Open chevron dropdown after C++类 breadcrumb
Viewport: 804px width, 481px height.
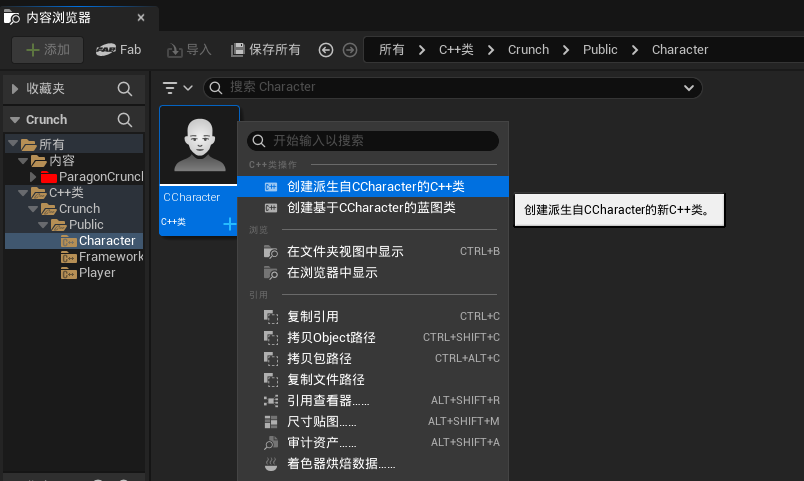point(491,50)
